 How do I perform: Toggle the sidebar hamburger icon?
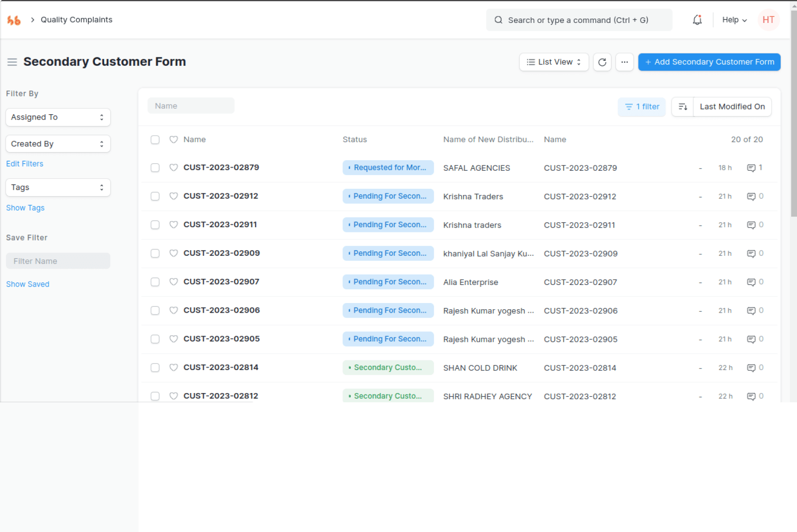click(x=12, y=62)
